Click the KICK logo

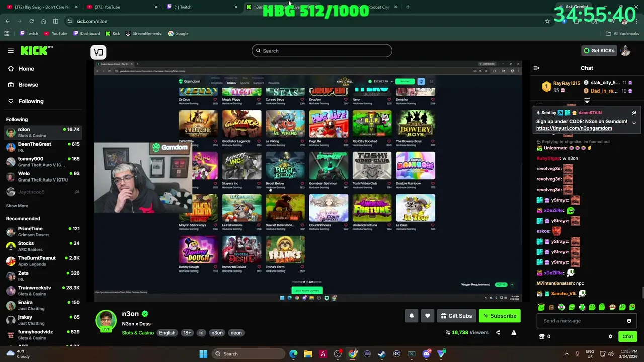pyautogui.click(x=37, y=50)
